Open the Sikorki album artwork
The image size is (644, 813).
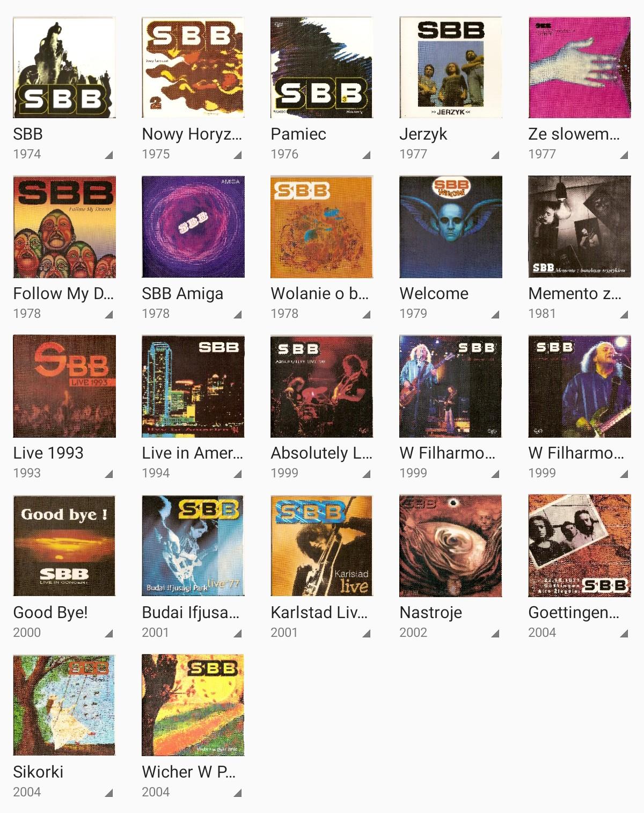(x=64, y=705)
